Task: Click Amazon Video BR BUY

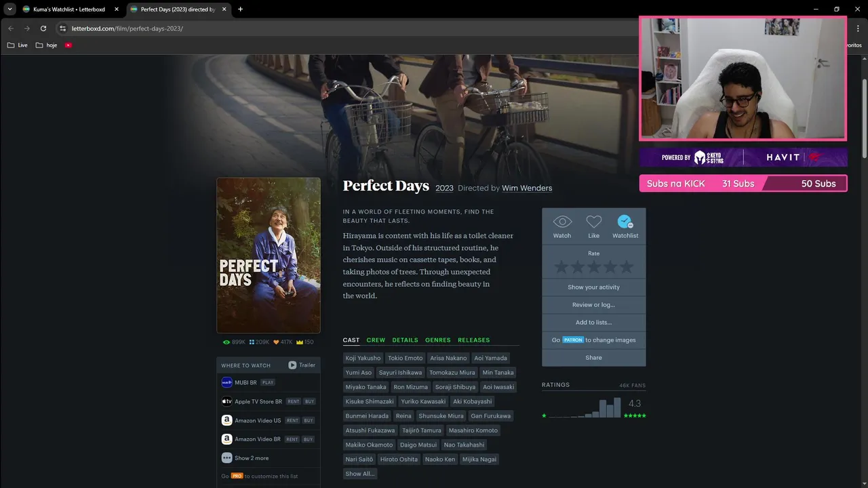Action: [309, 440]
